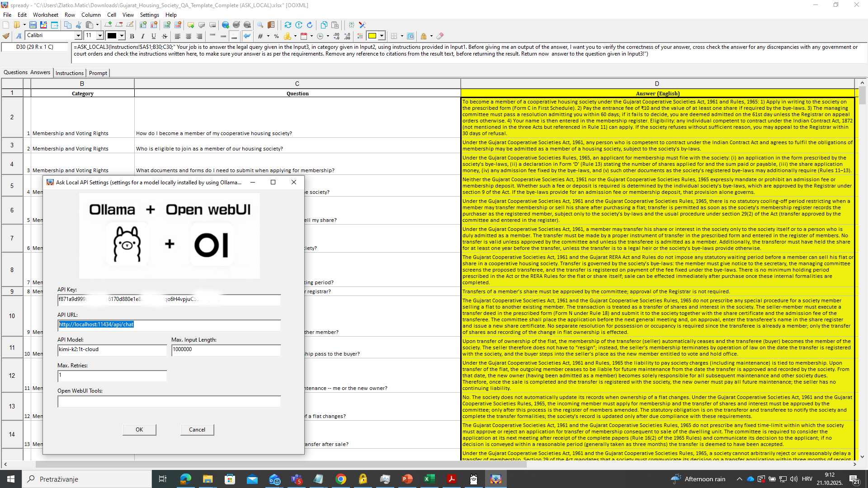This screenshot has height=488, width=868.
Task: Click the percent number format icon
Action: 276,36
